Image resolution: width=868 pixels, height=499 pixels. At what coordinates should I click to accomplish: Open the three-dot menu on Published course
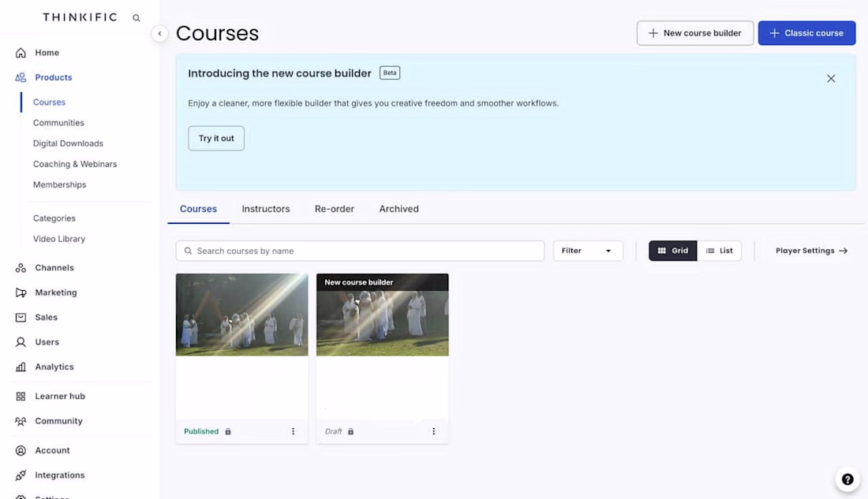(x=293, y=431)
